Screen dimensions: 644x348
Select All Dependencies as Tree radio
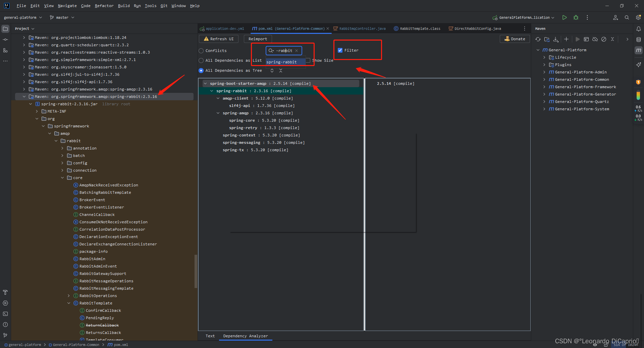pos(201,70)
